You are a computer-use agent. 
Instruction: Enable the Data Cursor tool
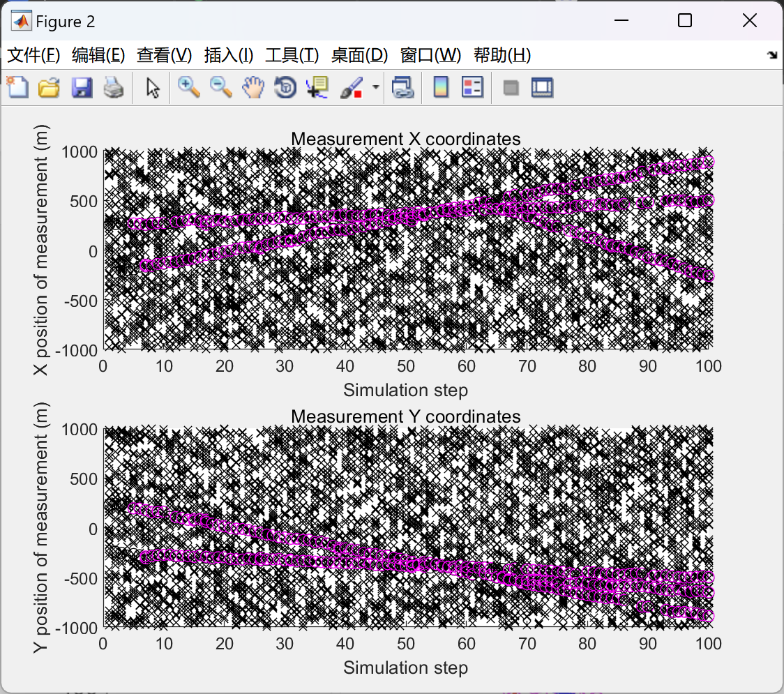317,87
